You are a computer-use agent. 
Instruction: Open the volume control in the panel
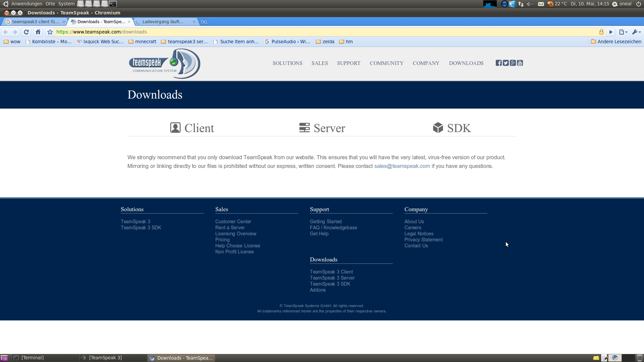[x=530, y=4]
